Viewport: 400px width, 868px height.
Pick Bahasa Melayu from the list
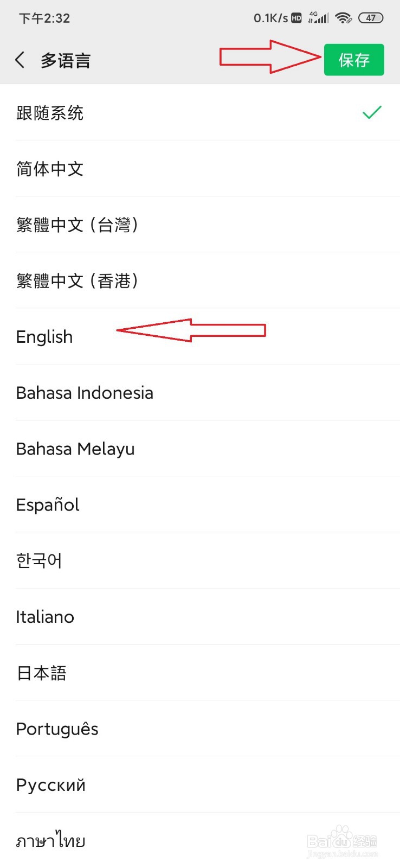(x=75, y=449)
